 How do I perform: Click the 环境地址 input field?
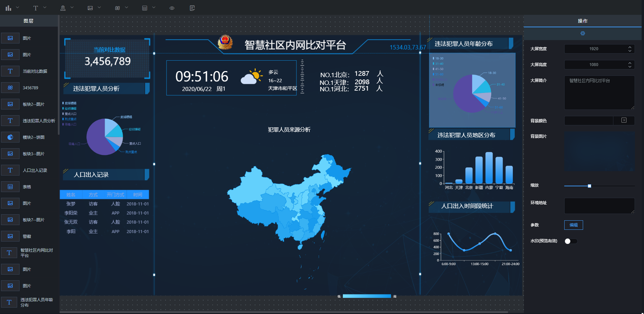pos(600,206)
